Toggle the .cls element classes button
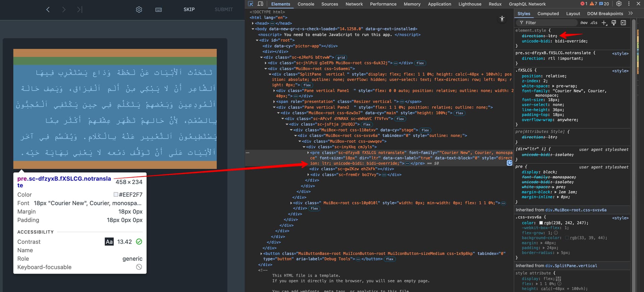This screenshot has height=292, width=644. (594, 23)
